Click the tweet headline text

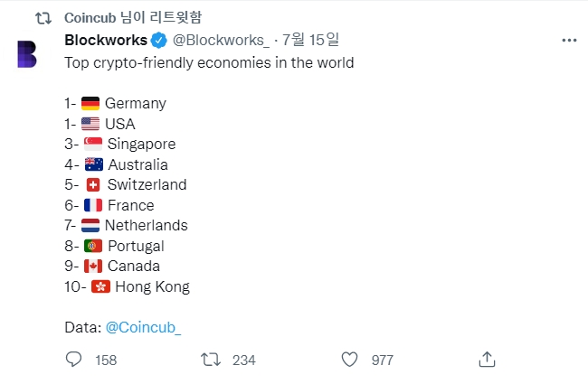tap(209, 63)
